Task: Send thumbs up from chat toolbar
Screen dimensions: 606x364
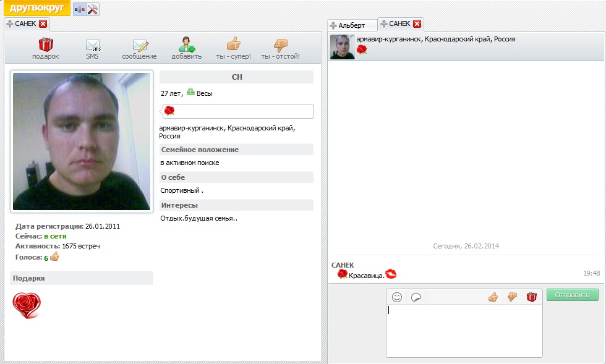Action: [493, 297]
